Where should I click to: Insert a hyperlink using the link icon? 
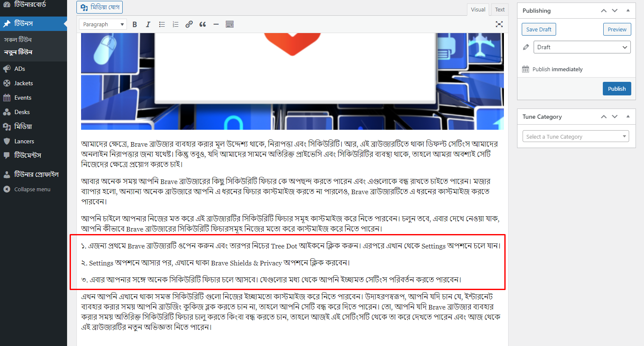point(189,24)
